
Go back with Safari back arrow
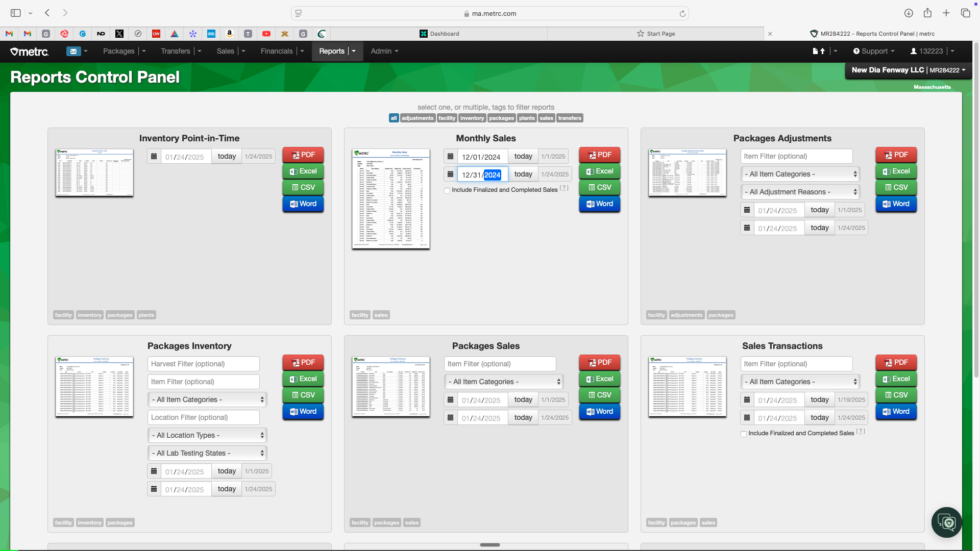tap(47, 13)
